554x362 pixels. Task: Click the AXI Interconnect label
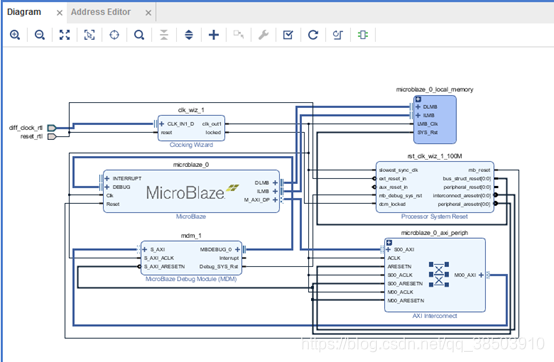[435, 316]
